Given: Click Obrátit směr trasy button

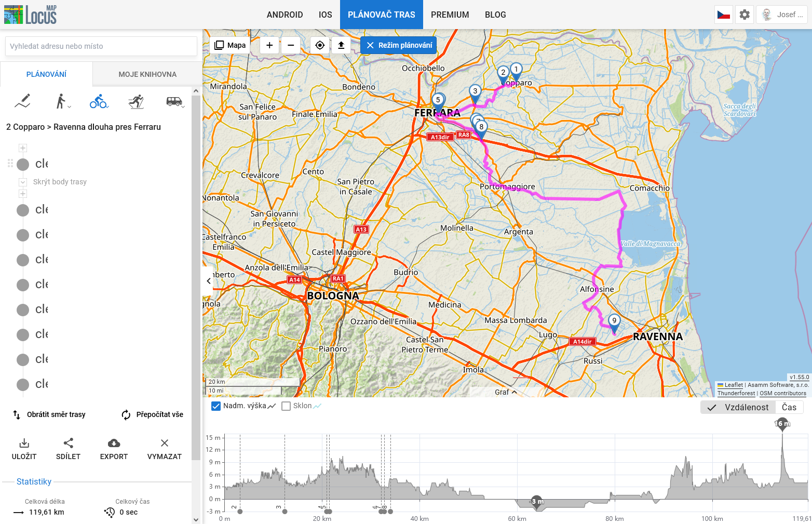Looking at the screenshot, I should point(49,414).
